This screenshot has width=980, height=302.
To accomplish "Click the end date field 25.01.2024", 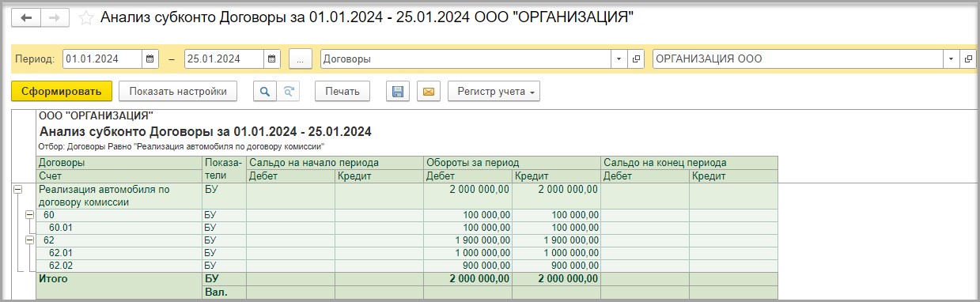I will click(x=224, y=59).
